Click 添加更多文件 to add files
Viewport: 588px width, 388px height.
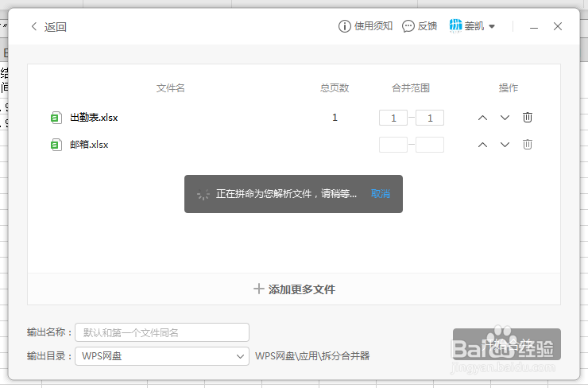pyautogui.click(x=294, y=289)
